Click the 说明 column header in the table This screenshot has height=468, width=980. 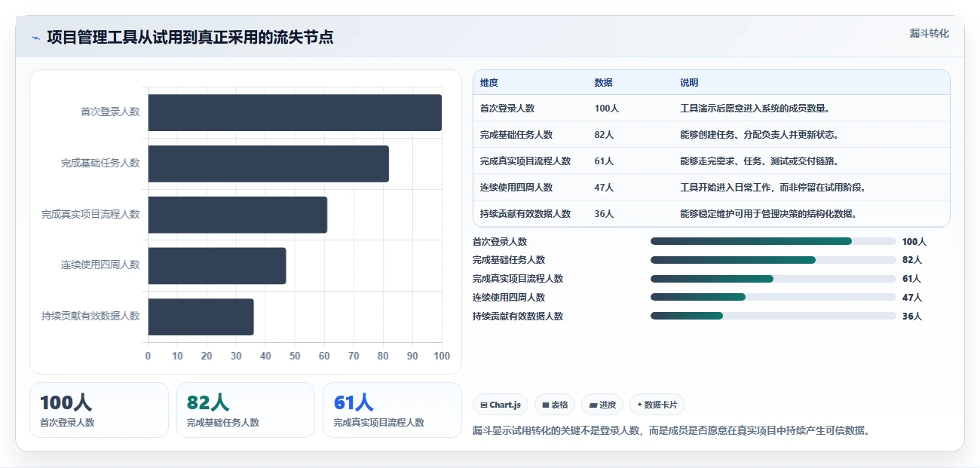(689, 83)
